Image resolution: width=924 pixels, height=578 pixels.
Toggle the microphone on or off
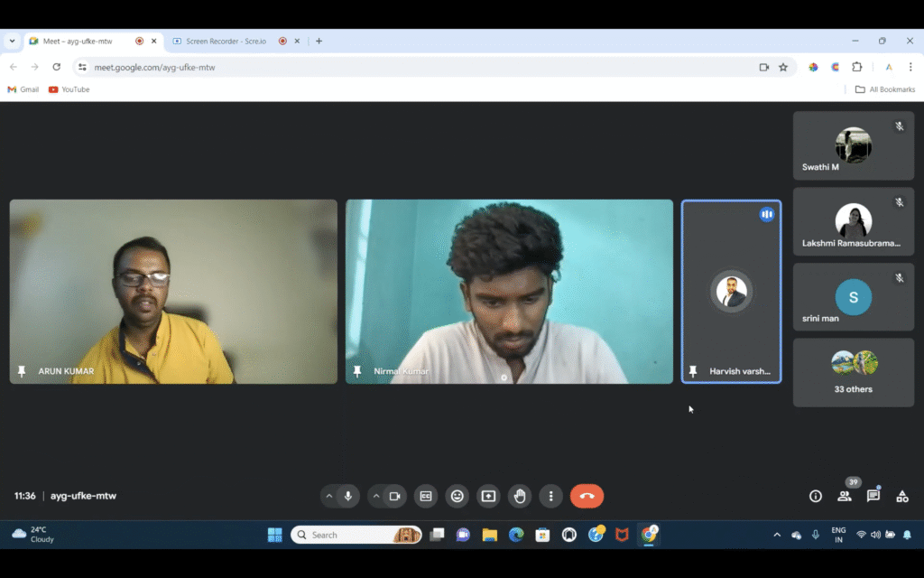(348, 496)
